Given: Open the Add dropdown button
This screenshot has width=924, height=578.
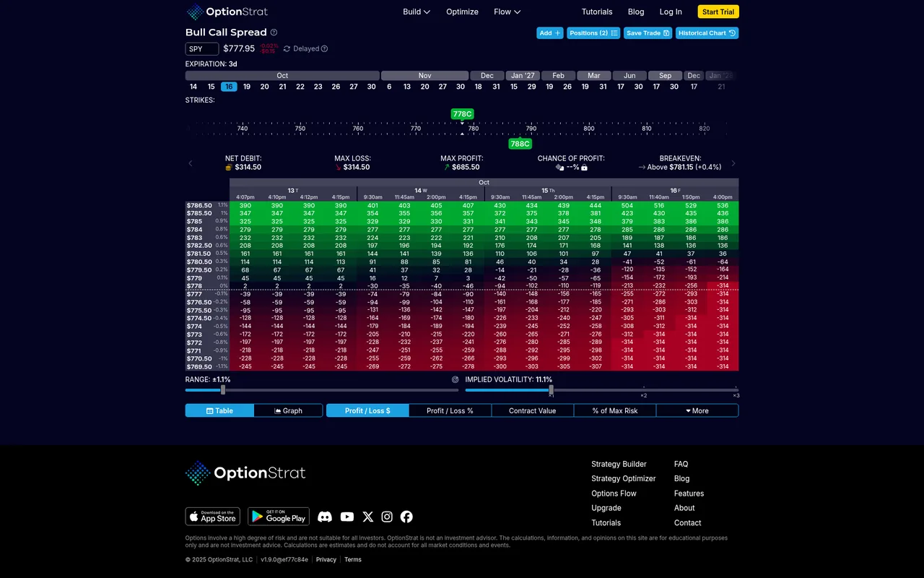Looking at the screenshot, I should click(x=550, y=33).
